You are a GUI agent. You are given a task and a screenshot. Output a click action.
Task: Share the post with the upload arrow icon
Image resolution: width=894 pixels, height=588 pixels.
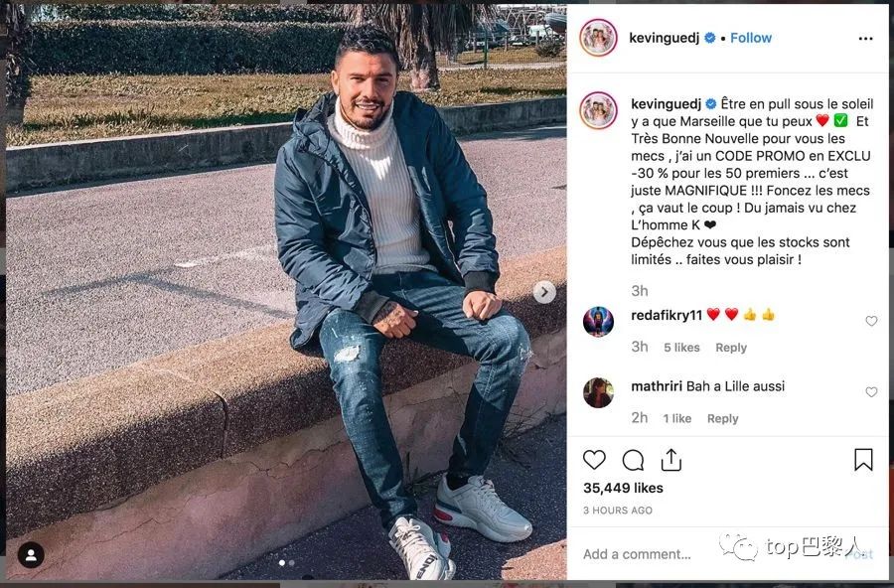(x=671, y=460)
